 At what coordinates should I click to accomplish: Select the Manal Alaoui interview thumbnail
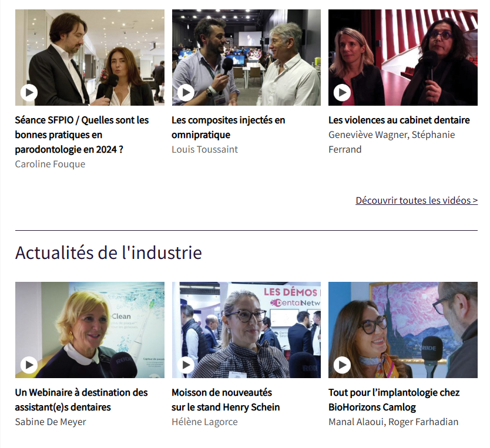pyautogui.click(x=403, y=330)
